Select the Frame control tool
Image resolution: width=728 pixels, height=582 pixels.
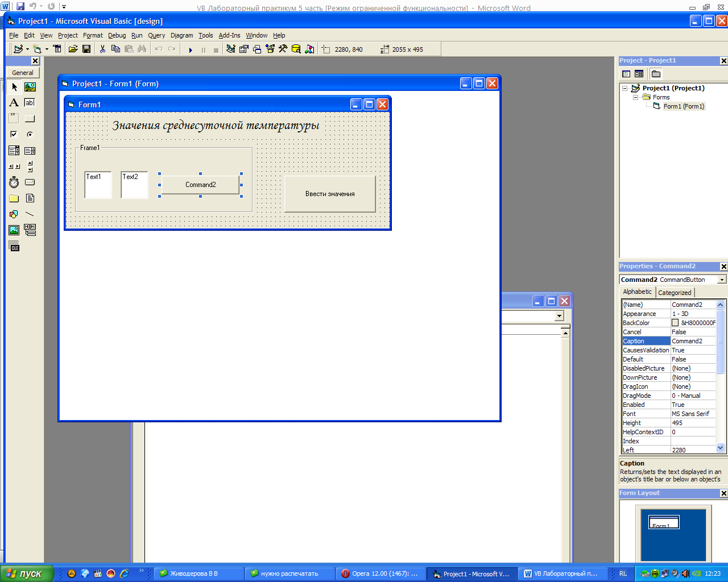click(14, 119)
